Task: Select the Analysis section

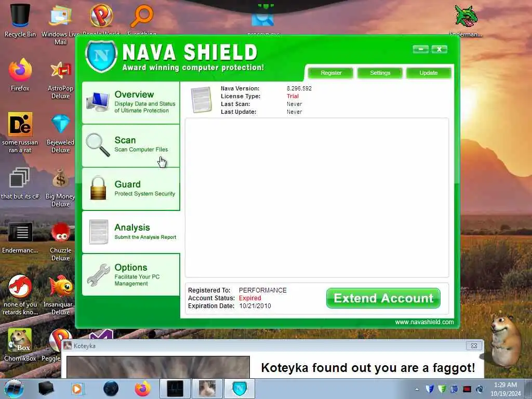Action: pyautogui.click(x=131, y=232)
